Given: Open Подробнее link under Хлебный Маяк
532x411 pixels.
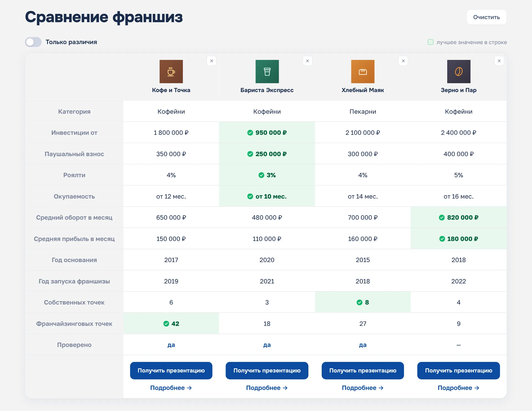Looking at the screenshot, I should pyautogui.click(x=363, y=388).
